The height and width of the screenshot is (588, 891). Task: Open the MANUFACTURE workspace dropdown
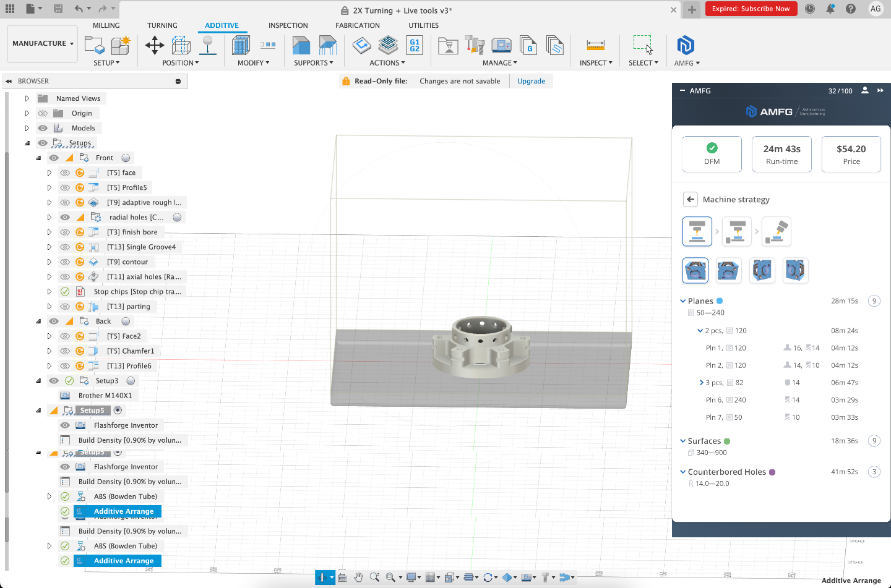pos(43,43)
